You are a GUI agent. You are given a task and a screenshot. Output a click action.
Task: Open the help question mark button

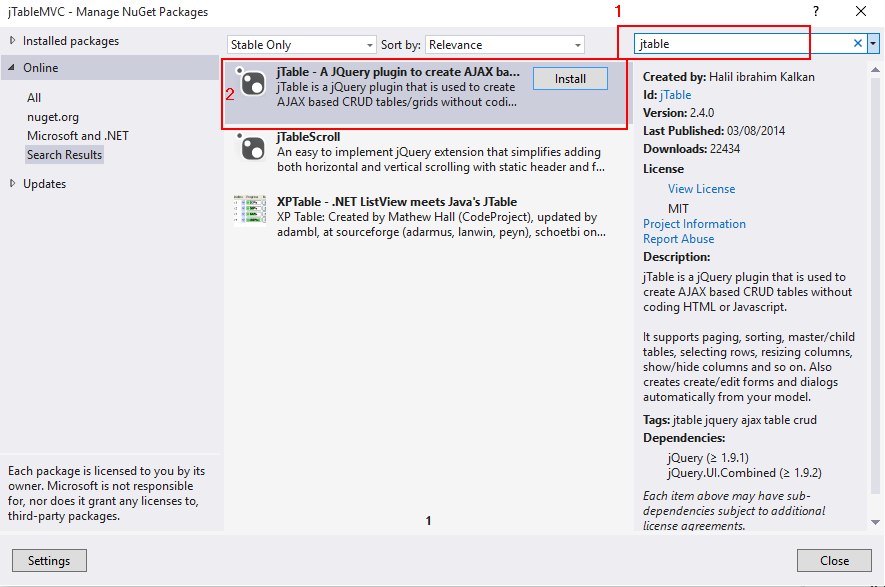[x=816, y=11]
